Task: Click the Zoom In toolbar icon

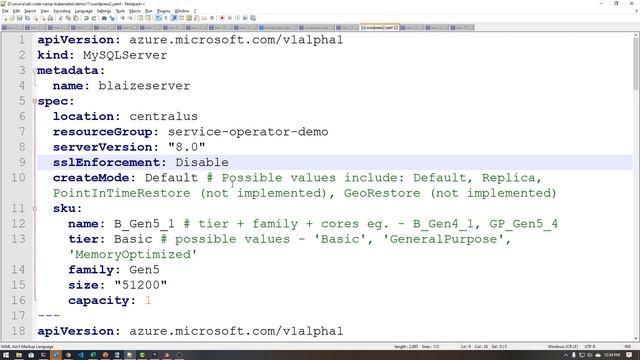Action: tap(123, 18)
